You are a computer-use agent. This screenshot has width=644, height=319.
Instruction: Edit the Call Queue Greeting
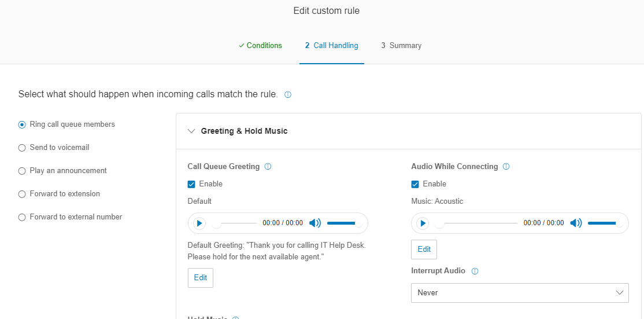[x=201, y=277]
